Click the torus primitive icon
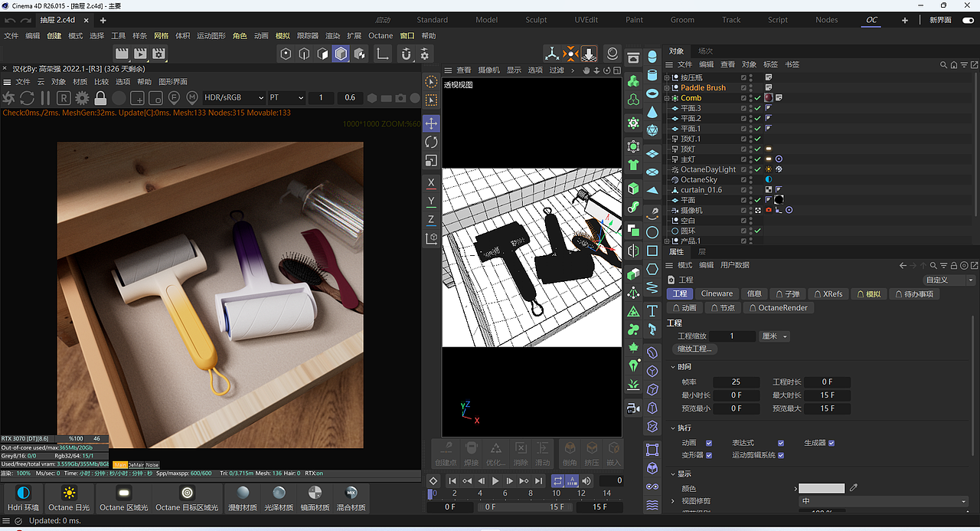 tap(652, 93)
